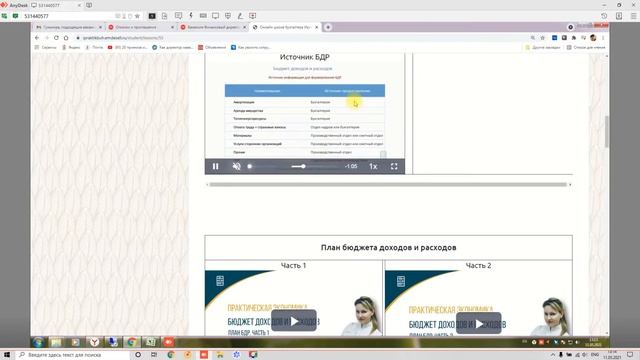This screenshot has width=640, height=360.
Task: Switch to first browser tab
Action: [69, 27]
